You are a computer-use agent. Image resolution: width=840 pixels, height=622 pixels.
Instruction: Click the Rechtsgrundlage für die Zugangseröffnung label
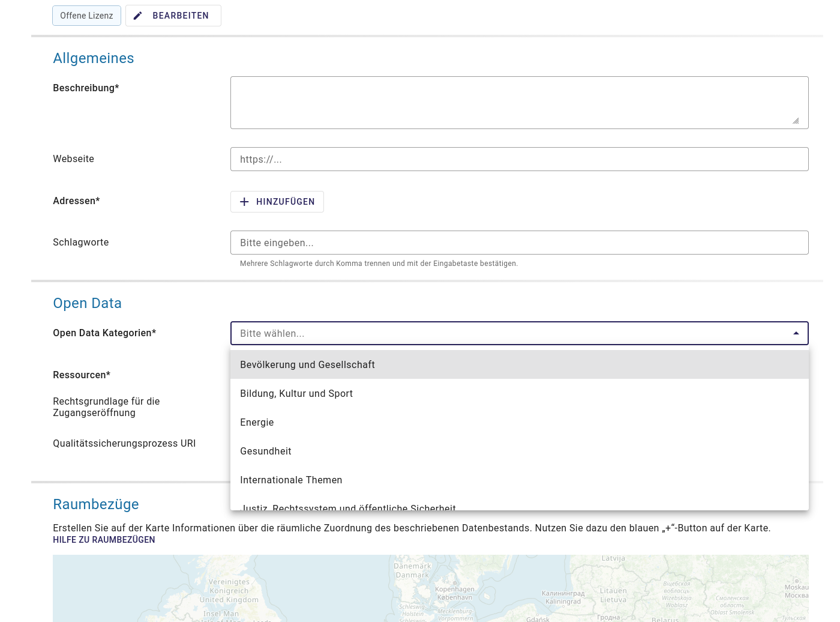pos(106,407)
